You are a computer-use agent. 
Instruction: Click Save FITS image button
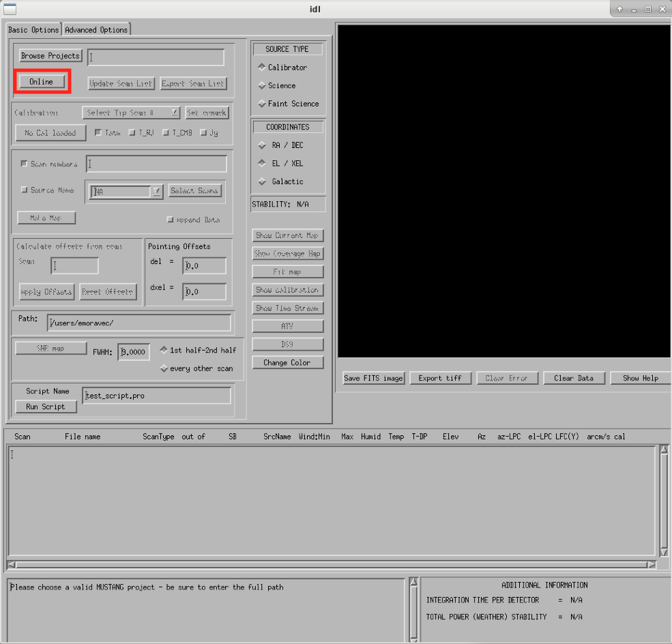(x=374, y=379)
